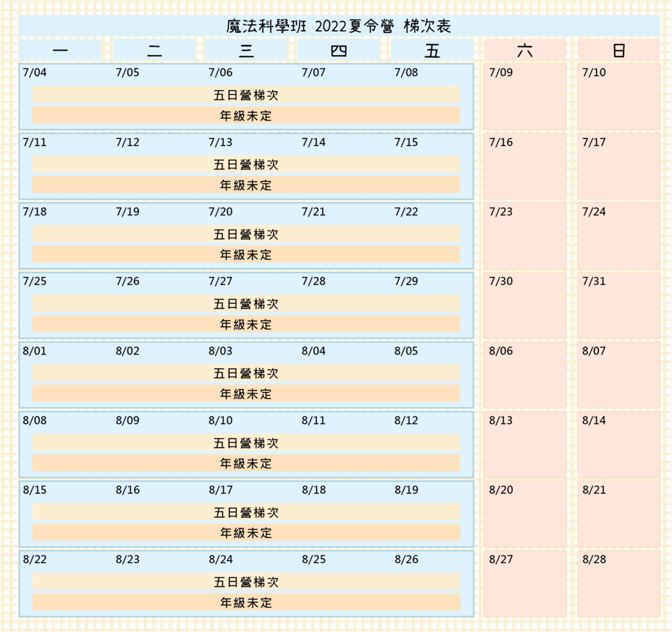Open the Saturday 8/13 cell
672x632 pixels.
coord(525,444)
